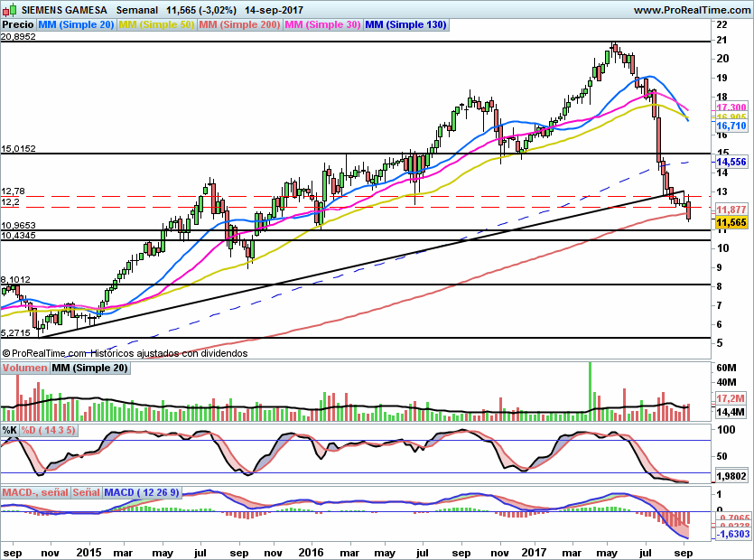This screenshot has height=560, width=754.
Task: Click the Señal label in MACD panel
Action: click(86, 492)
